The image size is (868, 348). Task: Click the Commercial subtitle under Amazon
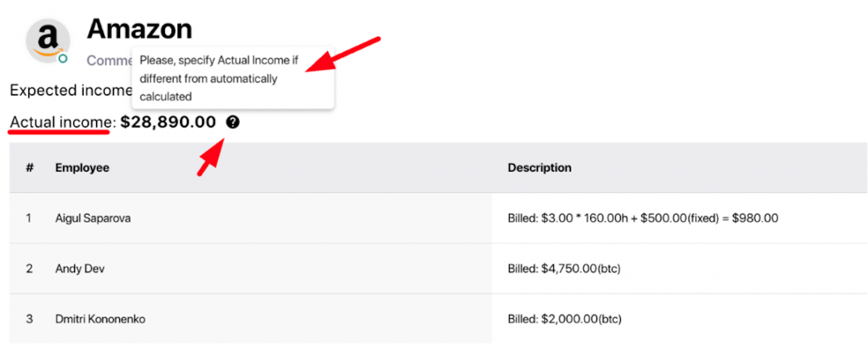[x=109, y=61]
